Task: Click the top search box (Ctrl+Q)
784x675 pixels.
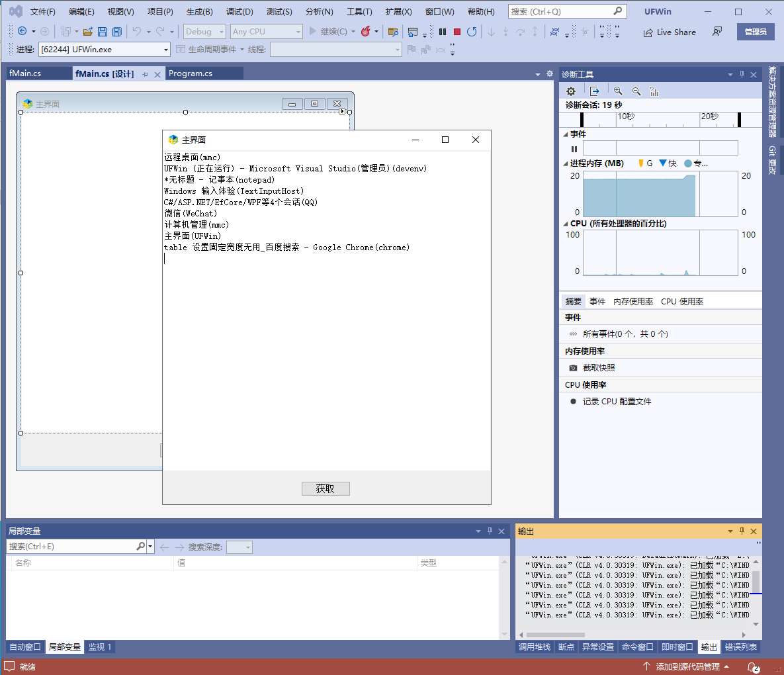Action: tap(567, 11)
